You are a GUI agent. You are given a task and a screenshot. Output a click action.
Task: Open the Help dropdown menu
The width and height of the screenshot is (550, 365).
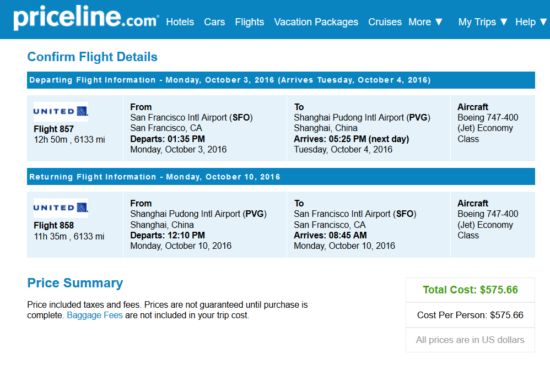click(531, 22)
